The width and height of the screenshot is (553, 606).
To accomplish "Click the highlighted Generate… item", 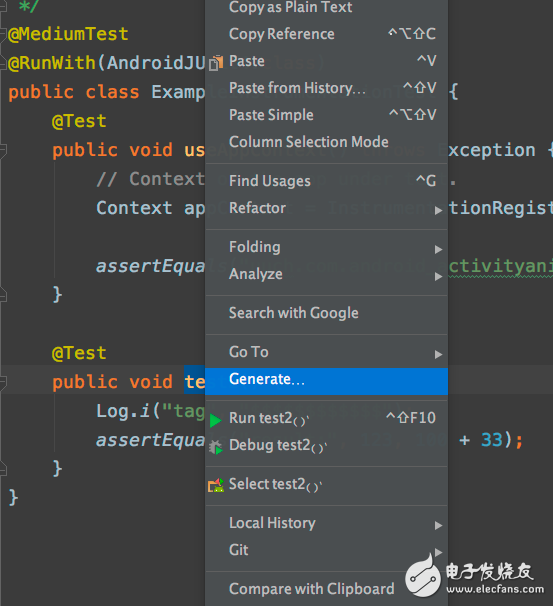I will [326, 381].
